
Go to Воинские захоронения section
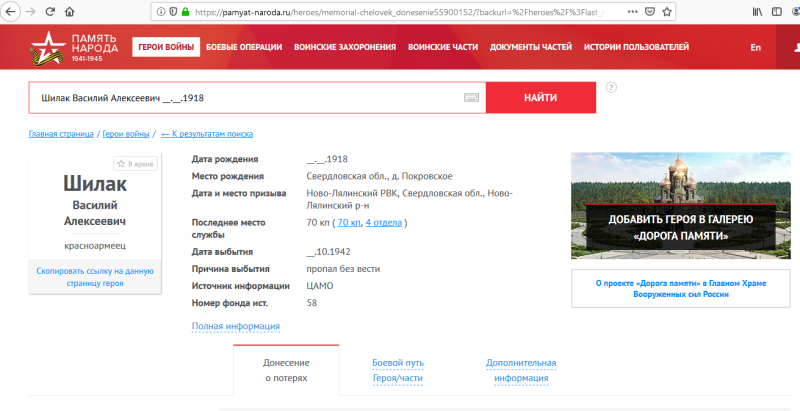pos(345,47)
